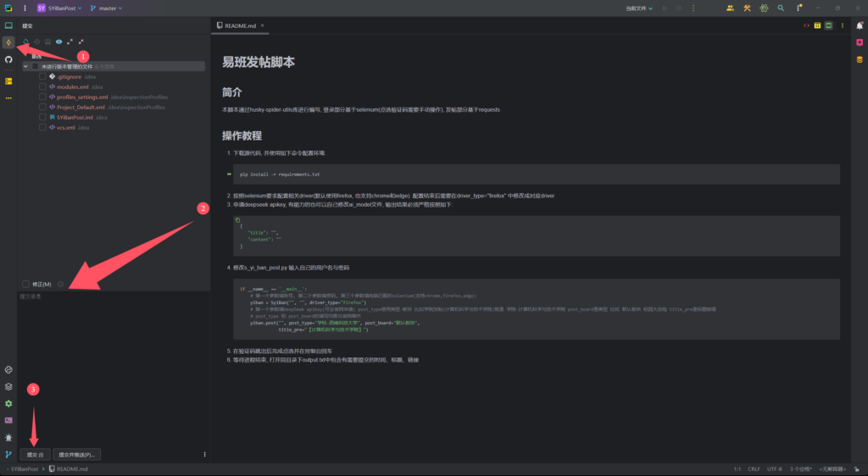Screen dimensions: 868x476
Task: Open the GitHub tool window in sidebar
Action: (x=8, y=59)
